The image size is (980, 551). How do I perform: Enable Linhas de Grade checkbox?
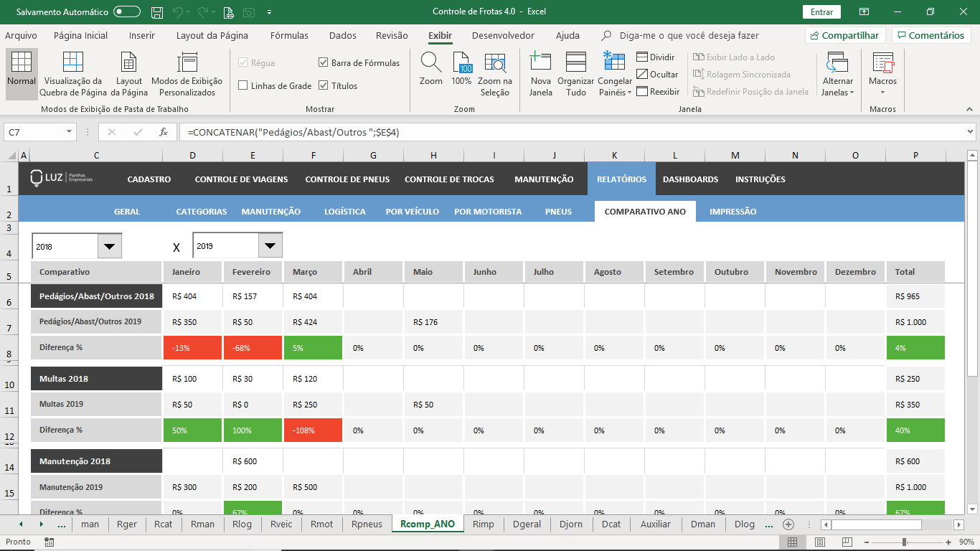click(243, 85)
